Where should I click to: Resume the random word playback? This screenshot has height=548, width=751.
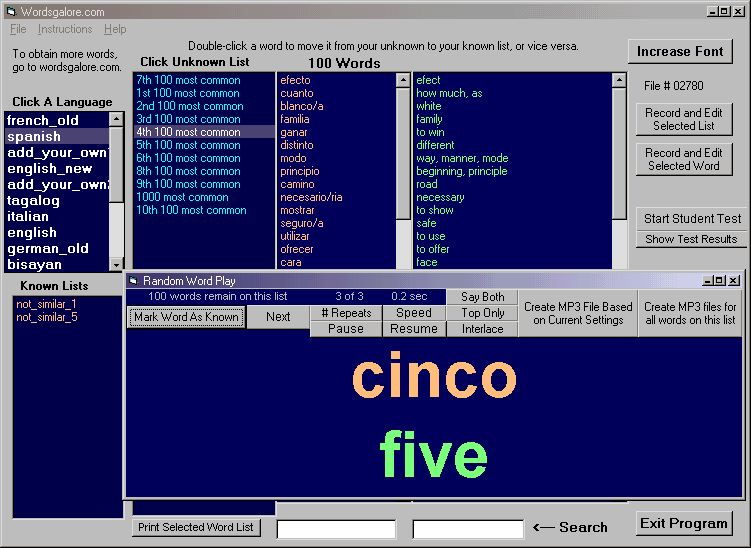point(414,329)
